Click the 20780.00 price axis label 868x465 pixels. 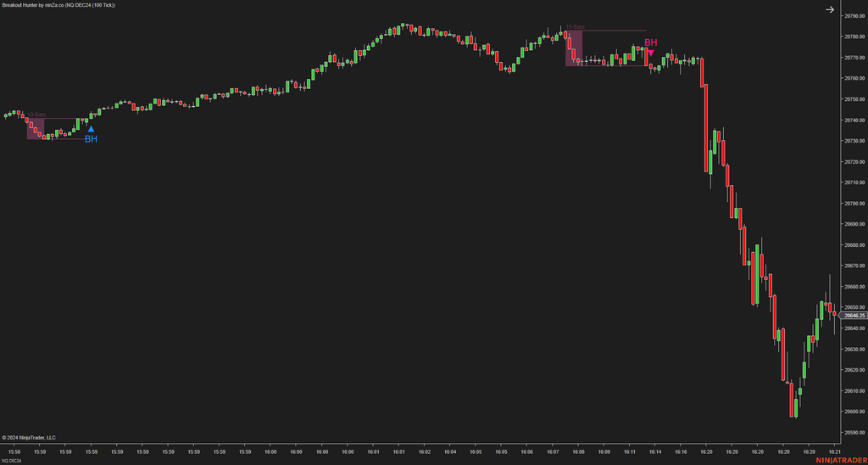pyautogui.click(x=854, y=36)
